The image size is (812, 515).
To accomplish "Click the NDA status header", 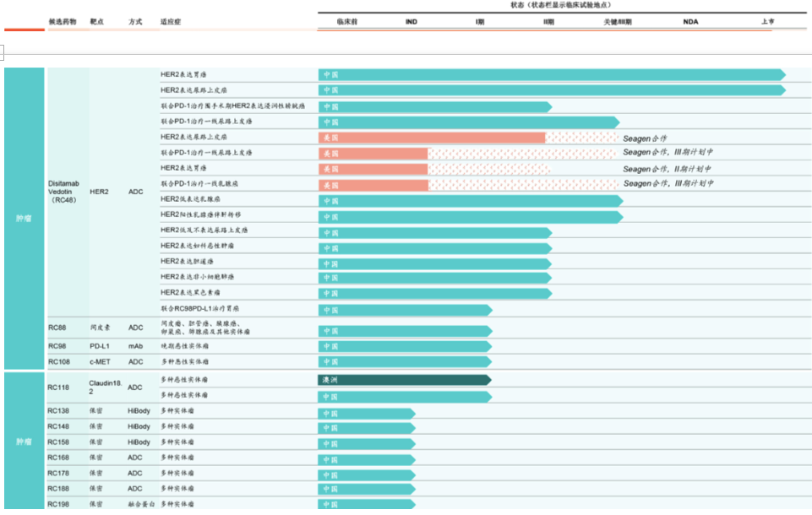I will pyautogui.click(x=689, y=22).
